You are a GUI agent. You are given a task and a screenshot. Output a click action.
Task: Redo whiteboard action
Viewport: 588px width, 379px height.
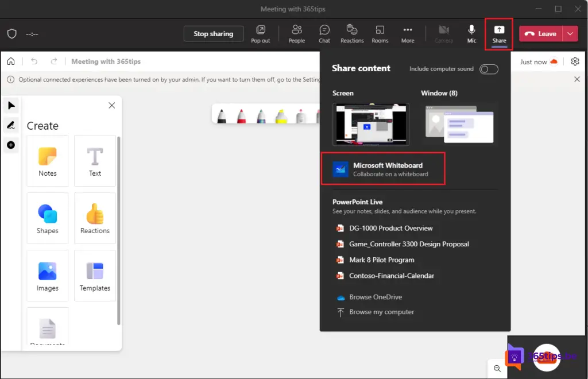click(x=53, y=61)
